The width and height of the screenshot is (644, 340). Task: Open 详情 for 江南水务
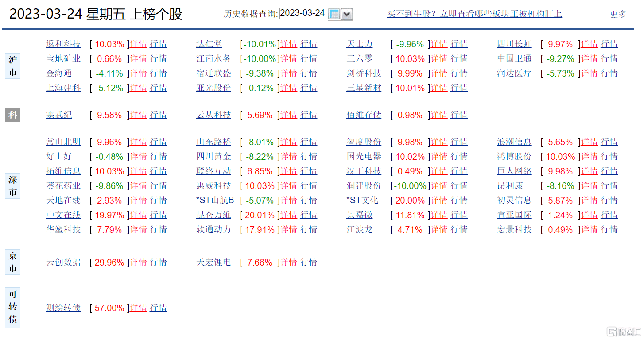(x=288, y=59)
